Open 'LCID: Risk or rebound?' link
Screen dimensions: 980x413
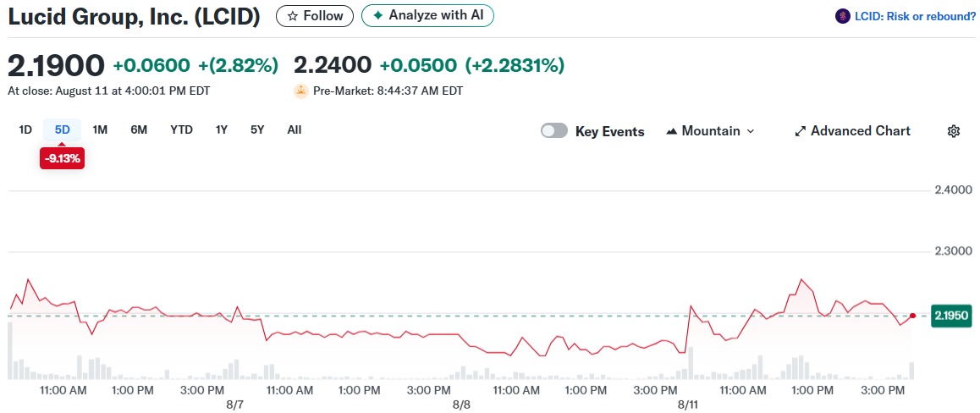[915, 17]
